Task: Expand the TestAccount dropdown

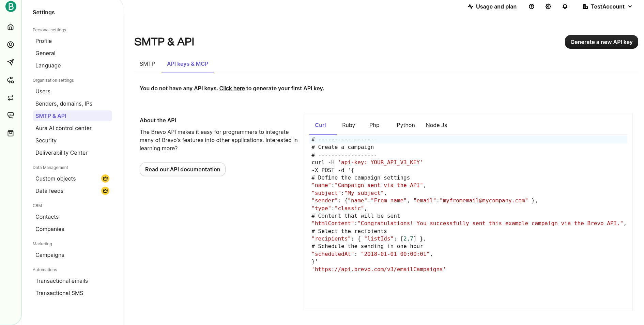Action: 607,6
